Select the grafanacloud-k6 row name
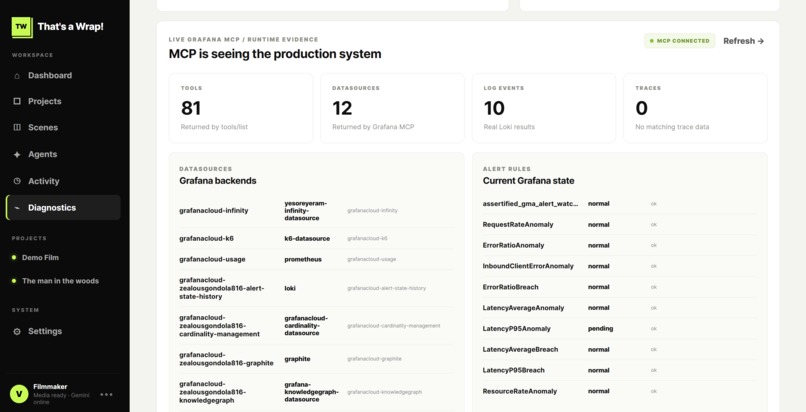The height and width of the screenshot is (412, 806). 207,238
